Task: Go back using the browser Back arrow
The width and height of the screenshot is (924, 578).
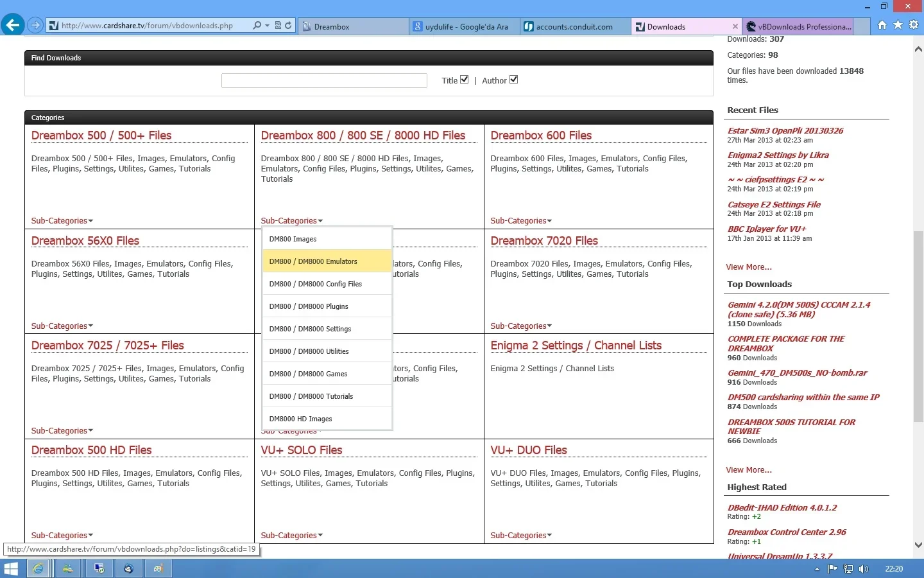Action: (x=12, y=25)
